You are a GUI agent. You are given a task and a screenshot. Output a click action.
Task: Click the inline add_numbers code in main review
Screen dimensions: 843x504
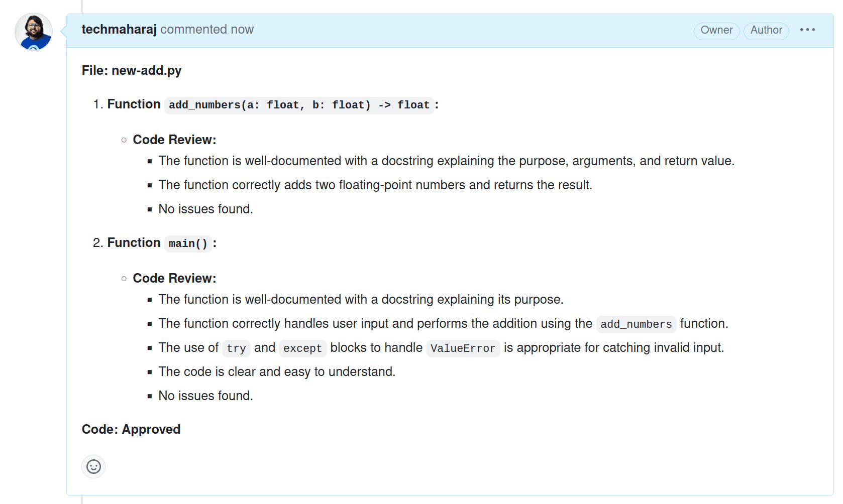point(636,324)
